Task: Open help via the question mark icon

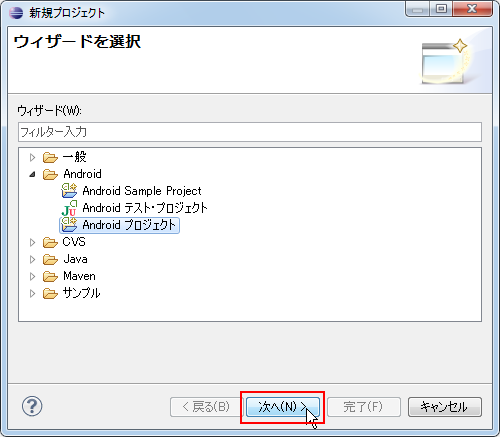Action: pyautogui.click(x=32, y=406)
